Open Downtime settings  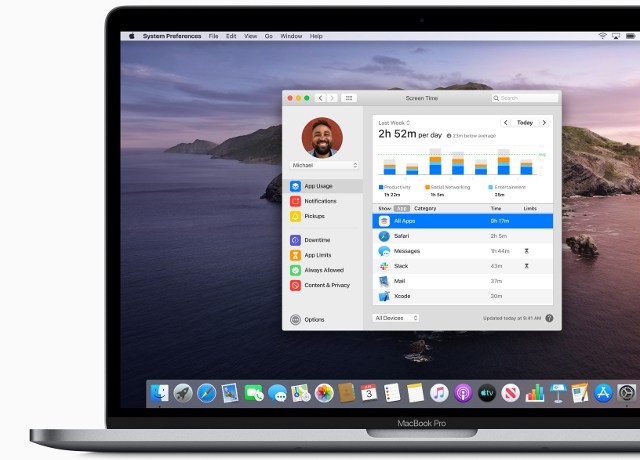(316, 240)
